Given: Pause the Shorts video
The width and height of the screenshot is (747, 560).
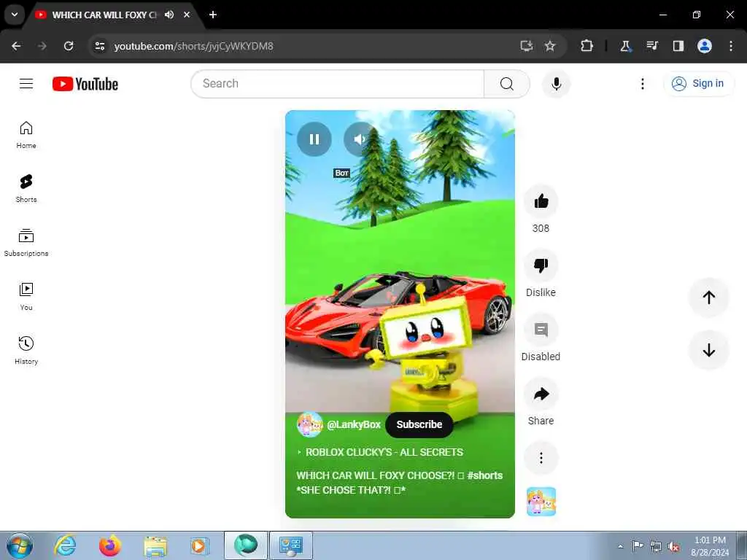Looking at the screenshot, I should (x=314, y=139).
